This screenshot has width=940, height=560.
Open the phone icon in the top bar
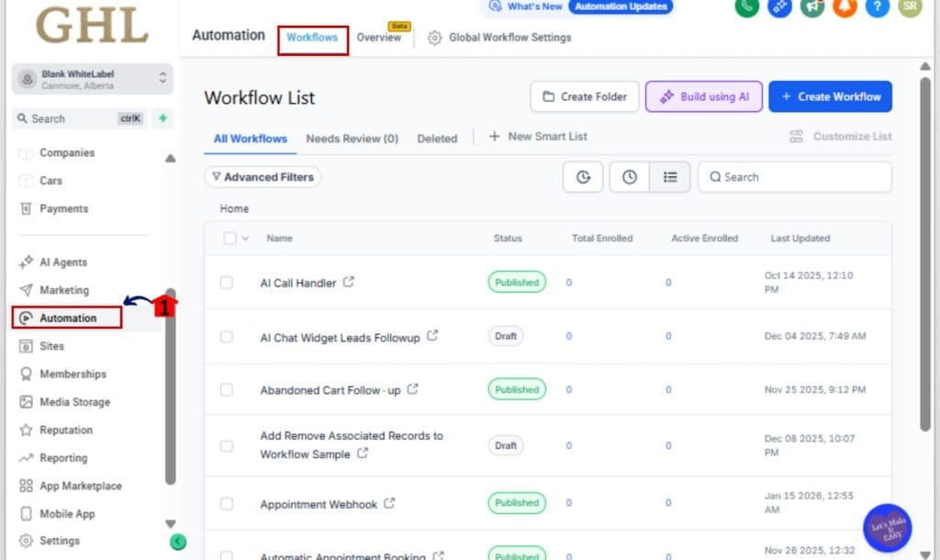point(746,8)
